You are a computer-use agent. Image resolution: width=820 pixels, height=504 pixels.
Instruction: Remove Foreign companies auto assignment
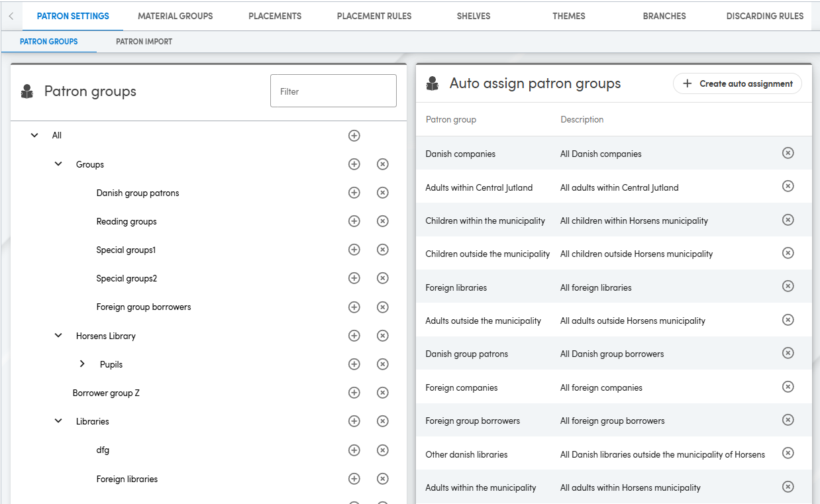click(788, 387)
